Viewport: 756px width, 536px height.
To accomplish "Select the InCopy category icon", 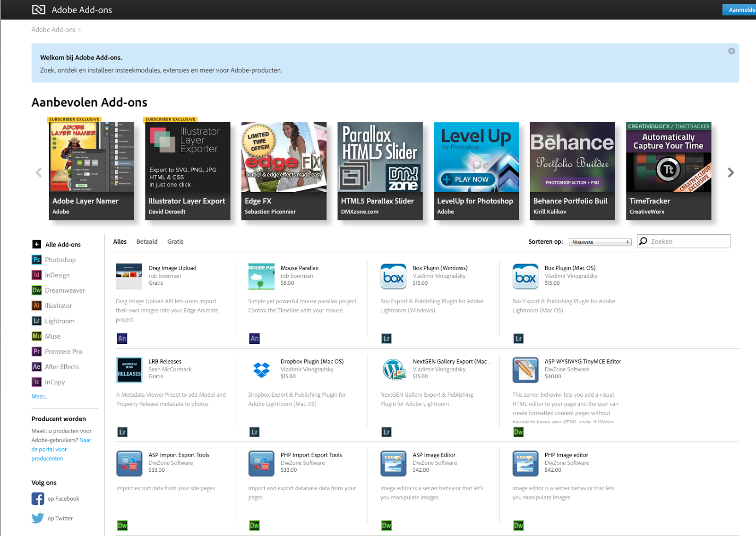I will coord(37,382).
